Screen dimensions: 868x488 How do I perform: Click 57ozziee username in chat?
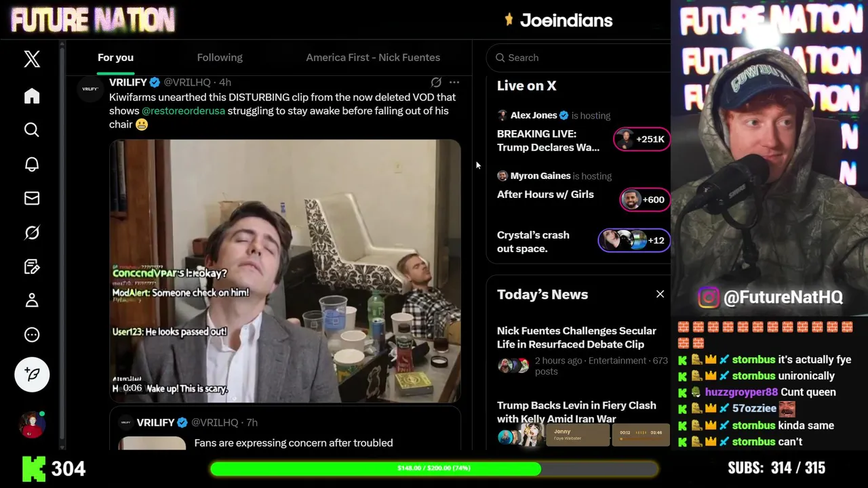point(754,409)
